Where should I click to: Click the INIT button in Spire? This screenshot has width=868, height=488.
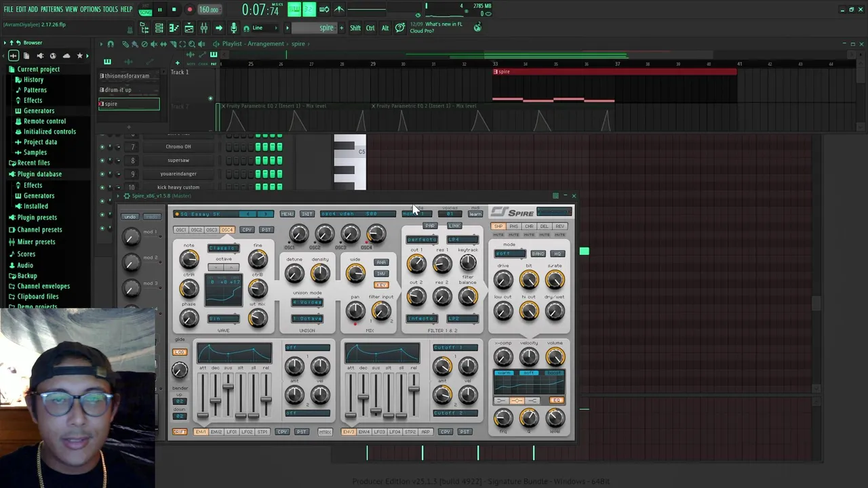307,214
